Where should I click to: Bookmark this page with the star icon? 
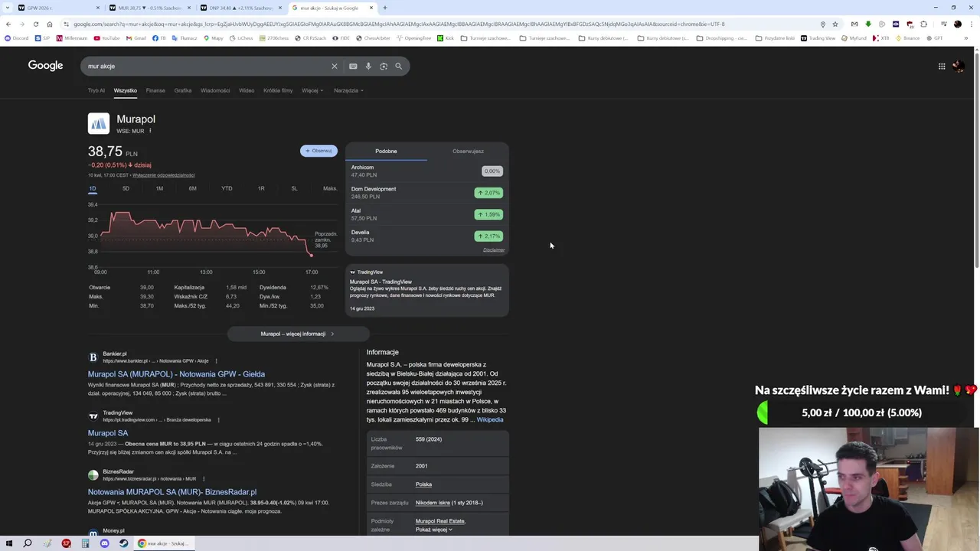tap(835, 24)
